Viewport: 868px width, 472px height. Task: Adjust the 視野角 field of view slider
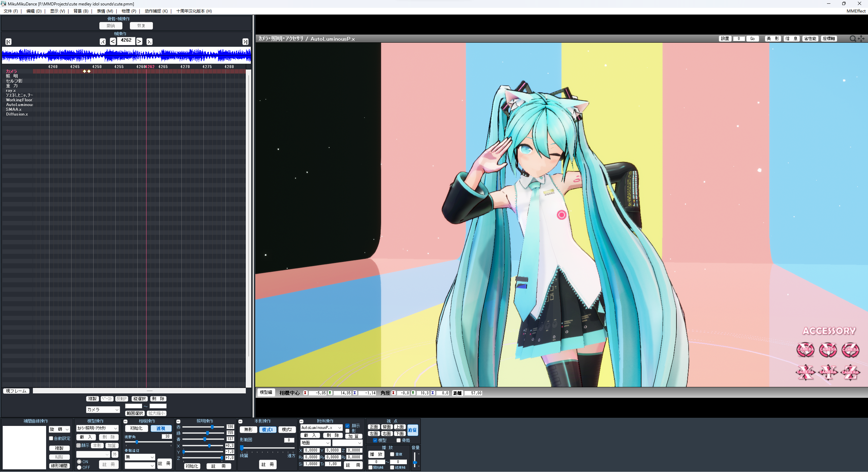pos(137,442)
